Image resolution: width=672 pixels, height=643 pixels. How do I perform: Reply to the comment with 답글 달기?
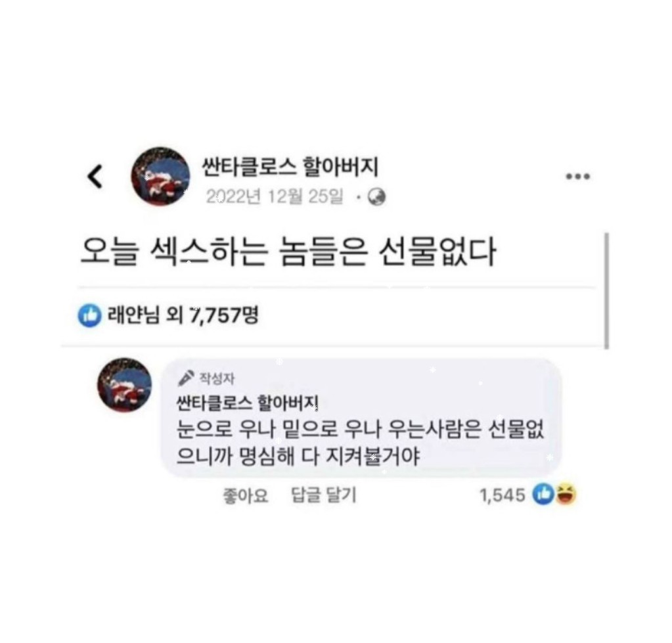click(324, 495)
